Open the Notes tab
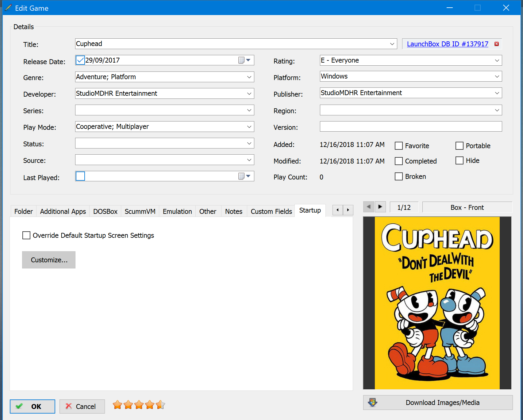Screen dimensions: 523x420 [x=234, y=211]
